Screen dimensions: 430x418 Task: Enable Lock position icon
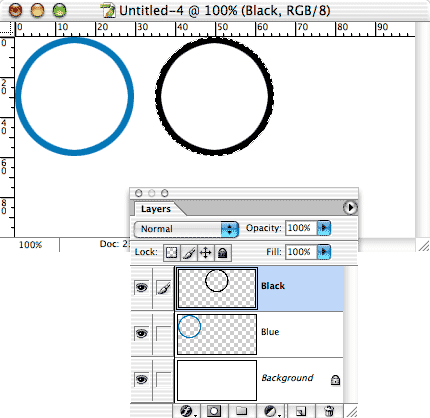point(206,253)
